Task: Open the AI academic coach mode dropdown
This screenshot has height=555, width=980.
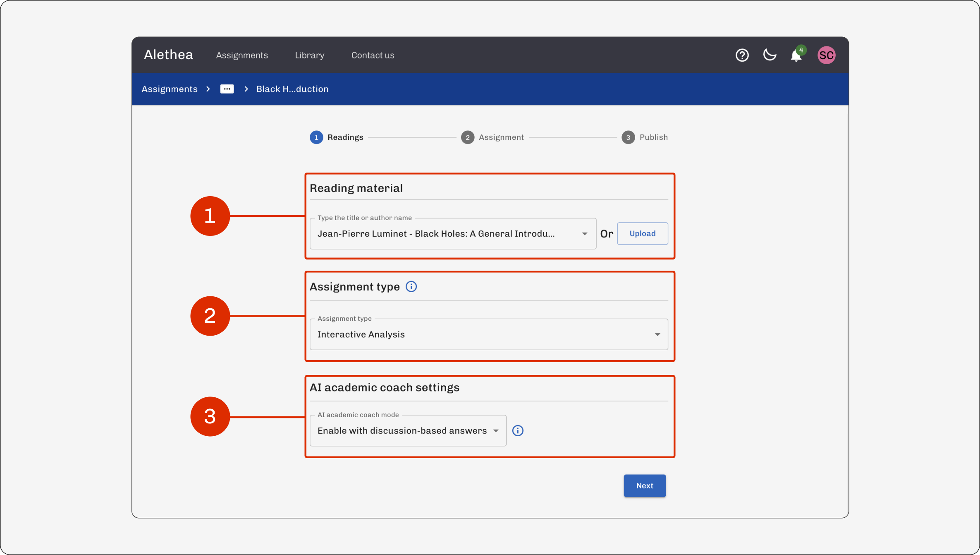Action: (408, 430)
